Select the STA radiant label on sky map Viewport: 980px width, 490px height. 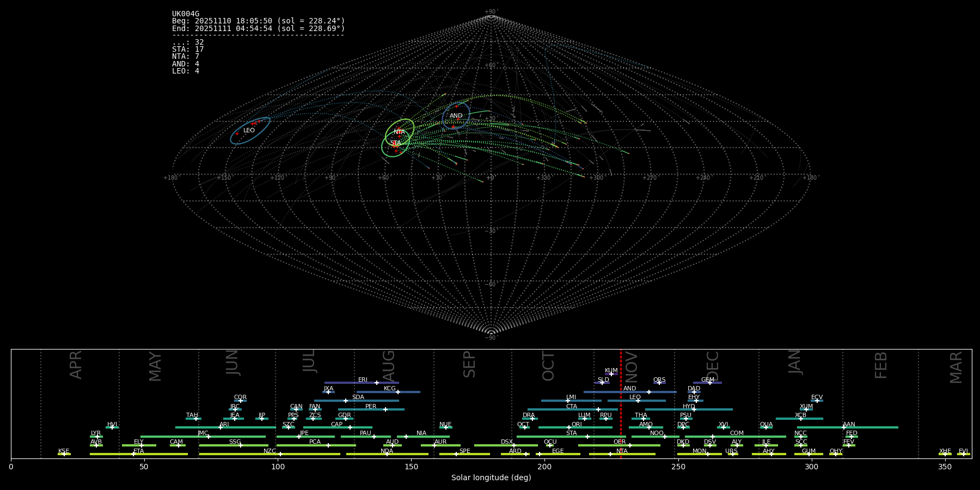395,143
